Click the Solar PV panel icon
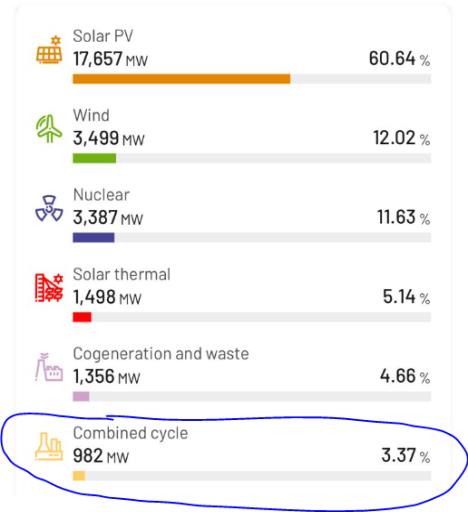 pos(49,50)
